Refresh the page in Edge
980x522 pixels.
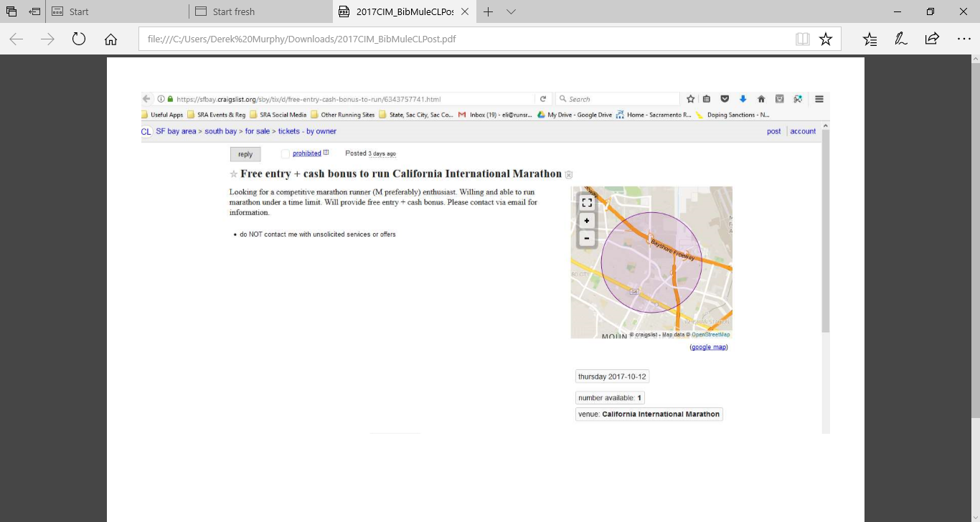click(x=79, y=39)
